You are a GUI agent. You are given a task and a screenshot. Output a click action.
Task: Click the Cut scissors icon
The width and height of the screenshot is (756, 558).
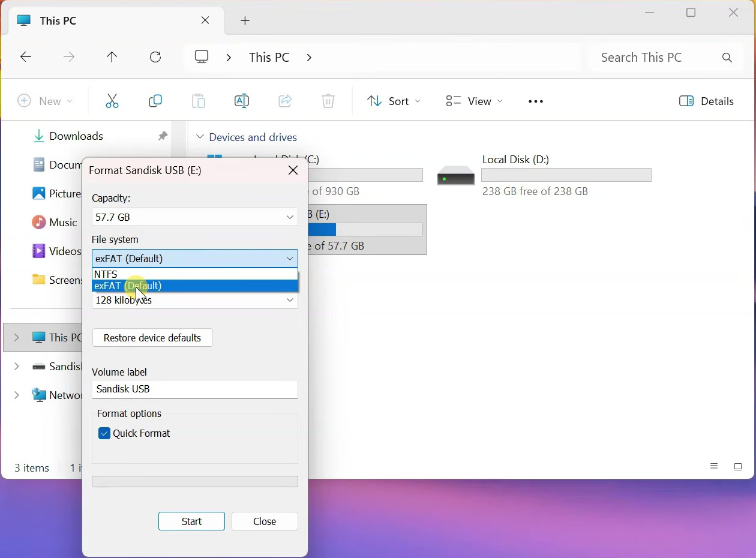tap(112, 101)
